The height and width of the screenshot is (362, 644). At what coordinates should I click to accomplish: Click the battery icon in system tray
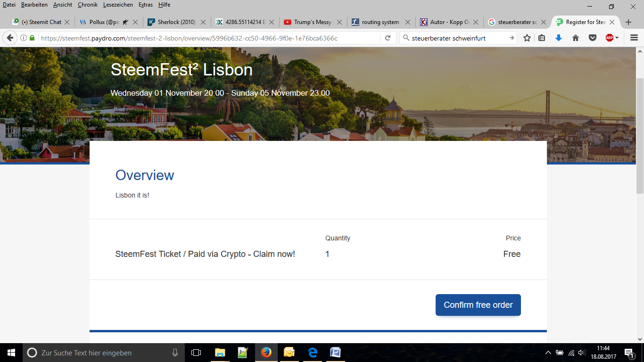(x=560, y=353)
